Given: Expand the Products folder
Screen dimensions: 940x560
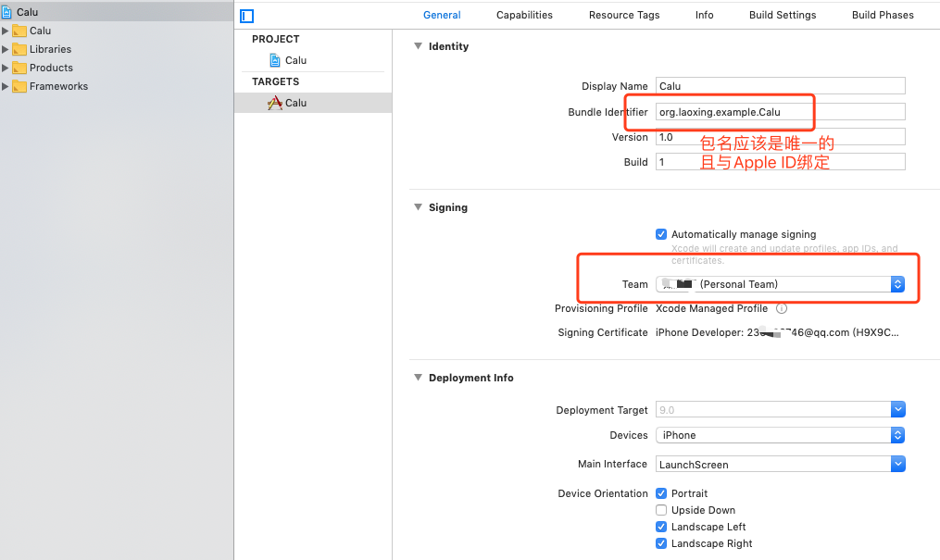Looking at the screenshot, I should 6,68.
